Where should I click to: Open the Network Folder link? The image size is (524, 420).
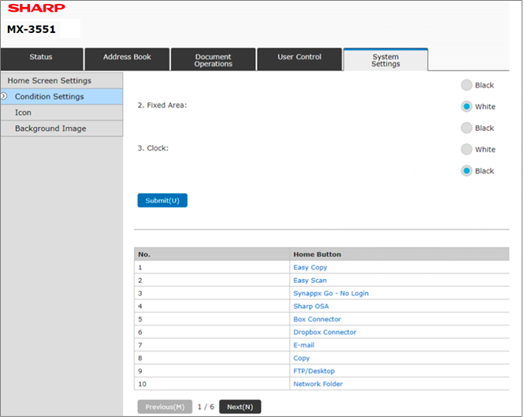(318, 385)
